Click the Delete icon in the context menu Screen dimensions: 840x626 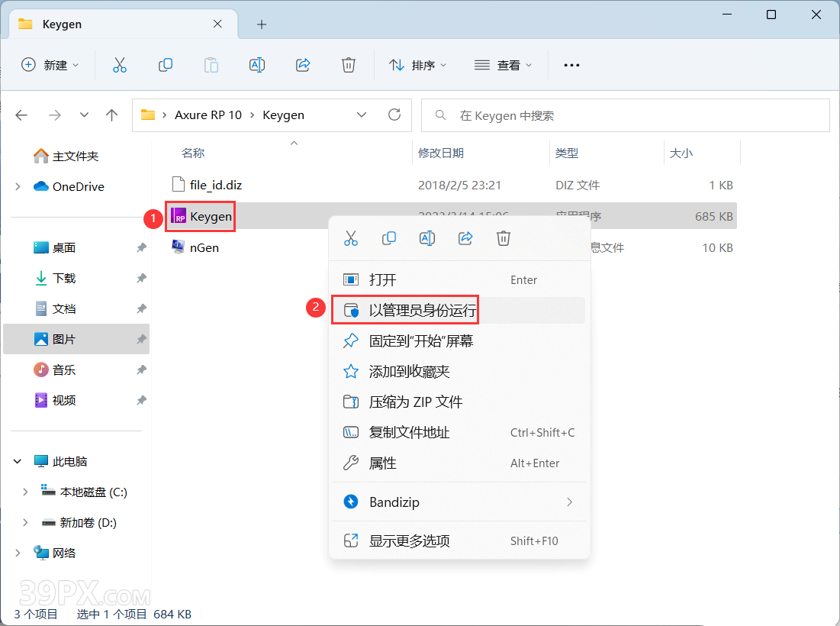(504, 238)
